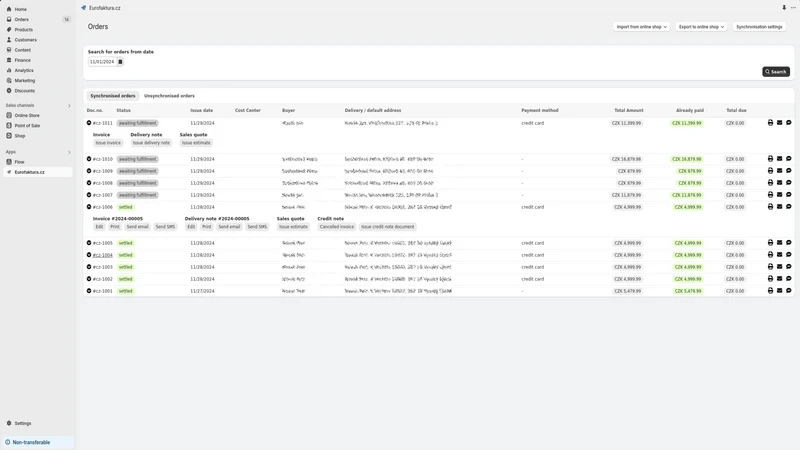Edit Invoice #2024-00005
The width and height of the screenshot is (800, 450).
tap(99, 227)
